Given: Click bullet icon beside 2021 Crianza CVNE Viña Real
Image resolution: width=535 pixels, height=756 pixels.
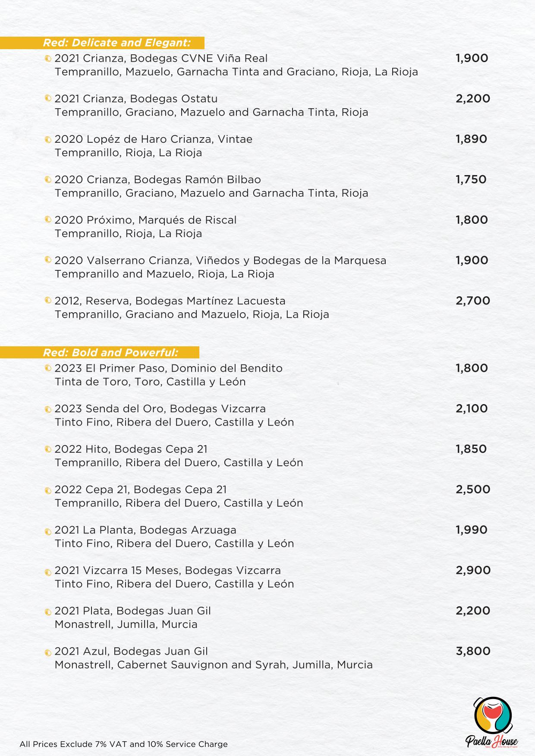Looking at the screenshot, I should pyautogui.click(x=48, y=58).
